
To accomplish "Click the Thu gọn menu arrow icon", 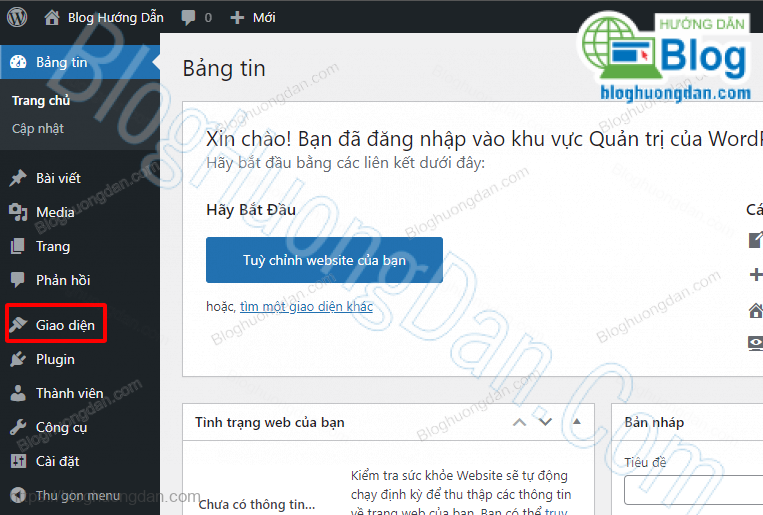I will point(18,496).
